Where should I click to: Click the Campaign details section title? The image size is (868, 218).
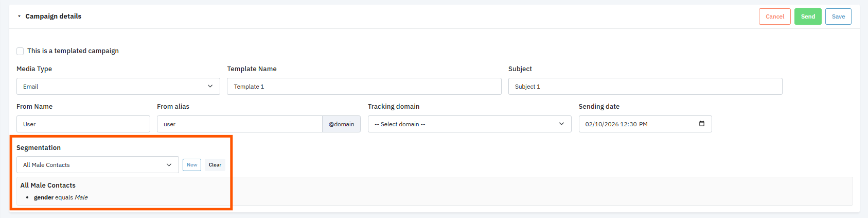point(54,16)
